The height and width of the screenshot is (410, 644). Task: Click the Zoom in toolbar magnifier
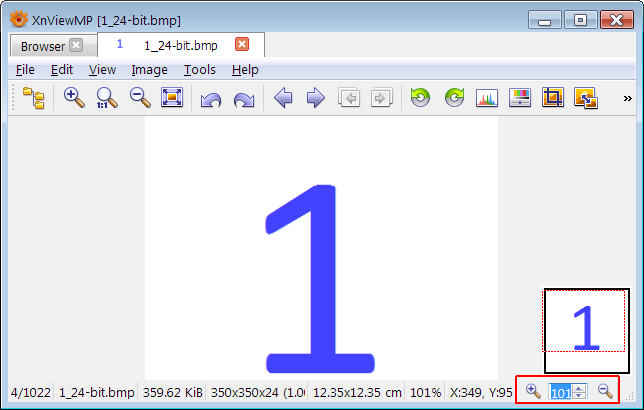(x=74, y=98)
